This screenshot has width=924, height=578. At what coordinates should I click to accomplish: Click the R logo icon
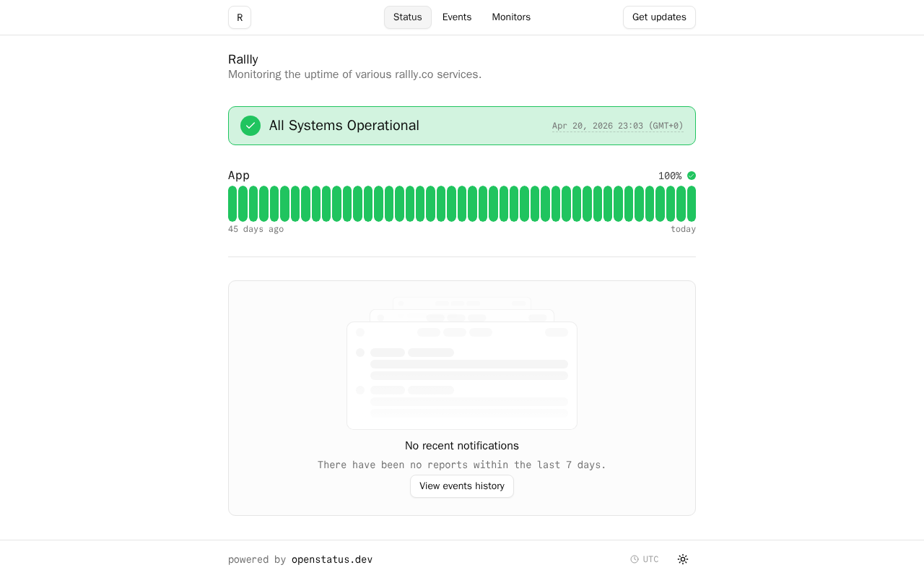pos(240,17)
